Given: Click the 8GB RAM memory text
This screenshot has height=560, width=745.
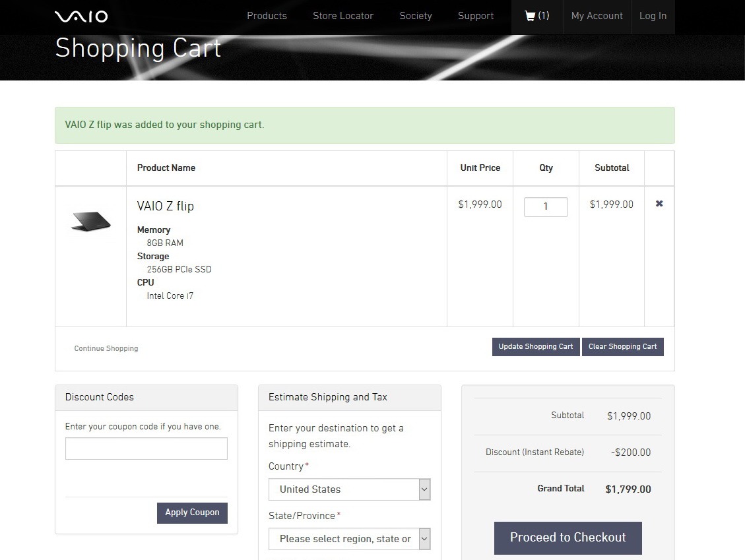Looking at the screenshot, I should 165,243.
